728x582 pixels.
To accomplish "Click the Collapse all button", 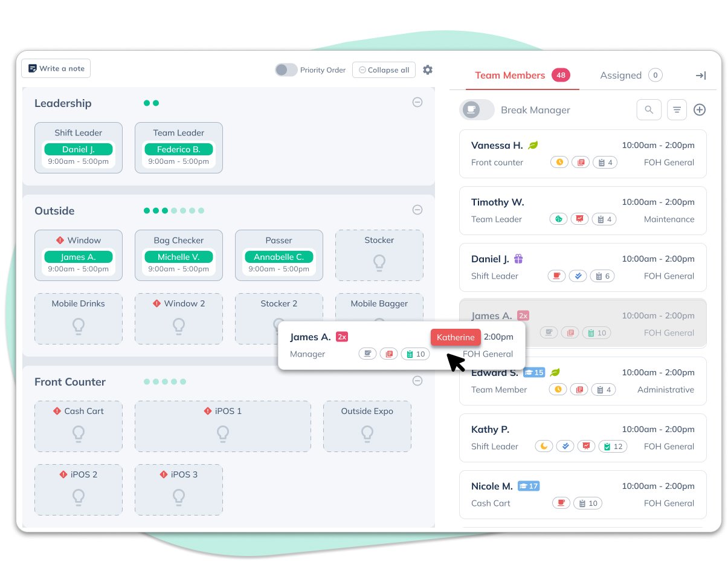I will [x=384, y=70].
